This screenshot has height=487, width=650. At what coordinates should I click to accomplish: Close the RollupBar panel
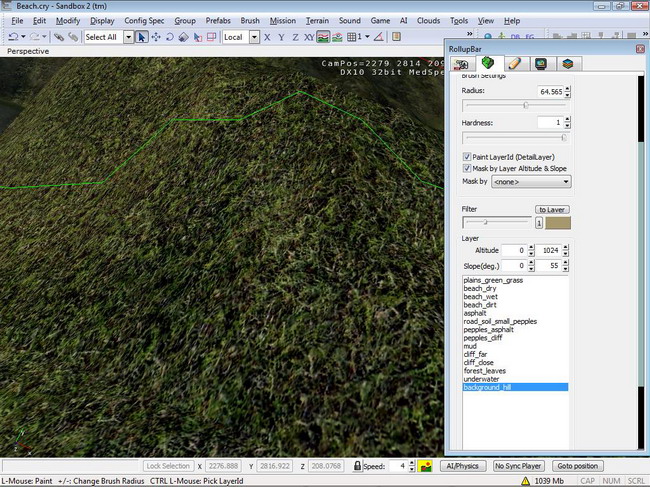click(640, 49)
